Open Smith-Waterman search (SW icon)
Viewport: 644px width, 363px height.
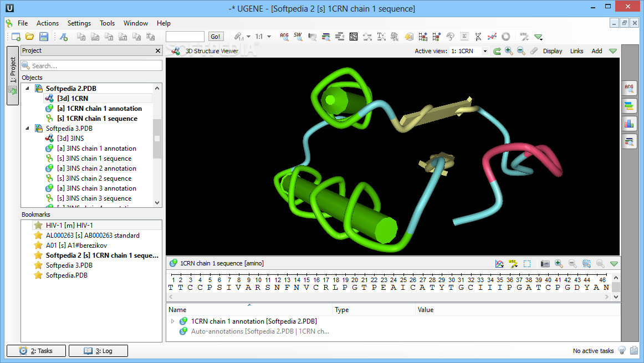(x=298, y=37)
